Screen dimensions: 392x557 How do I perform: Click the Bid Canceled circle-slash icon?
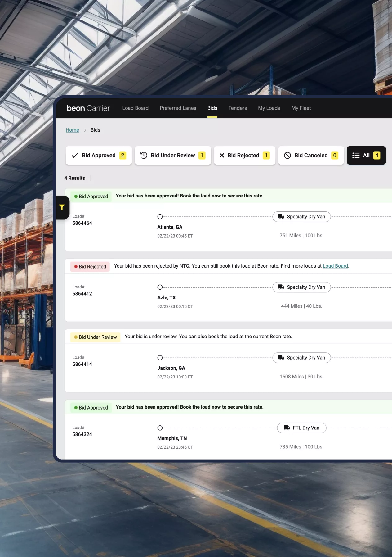point(287,156)
